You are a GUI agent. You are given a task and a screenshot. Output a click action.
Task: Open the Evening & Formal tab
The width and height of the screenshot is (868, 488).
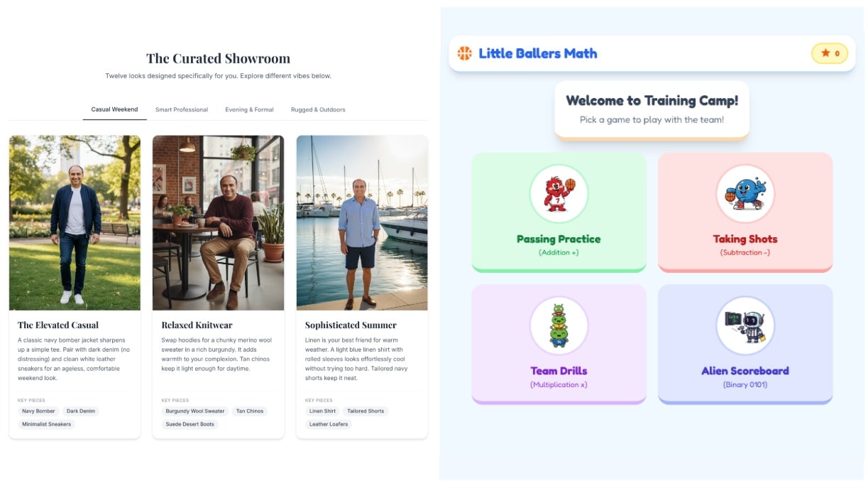249,109
